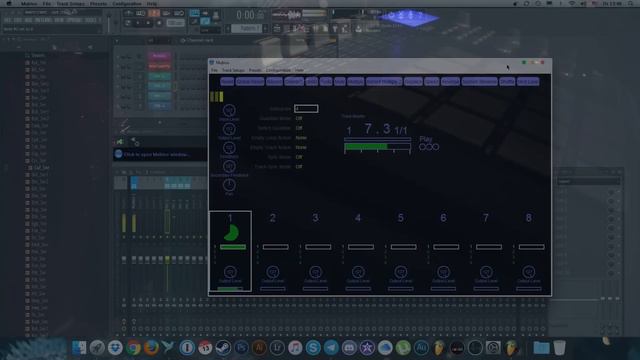Click track 6 output level knob
The height and width of the screenshot is (360, 640).
click(x=443, y=272)
